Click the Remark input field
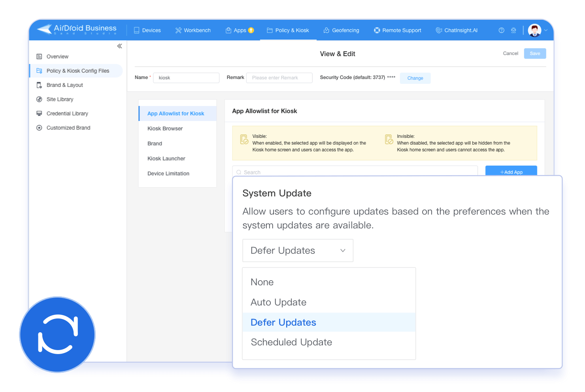Viewport: 585px width, 392px height. (279, 77)
